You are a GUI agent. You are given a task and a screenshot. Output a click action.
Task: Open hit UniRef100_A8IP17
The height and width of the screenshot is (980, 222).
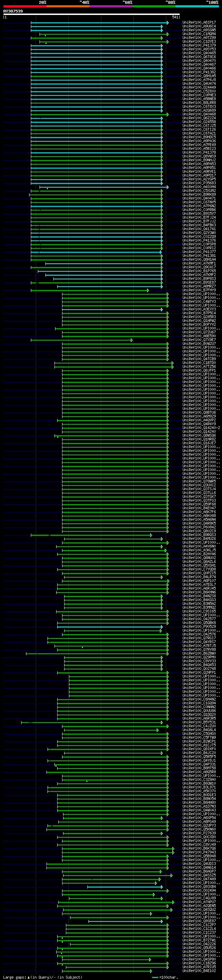pos(199,23)
